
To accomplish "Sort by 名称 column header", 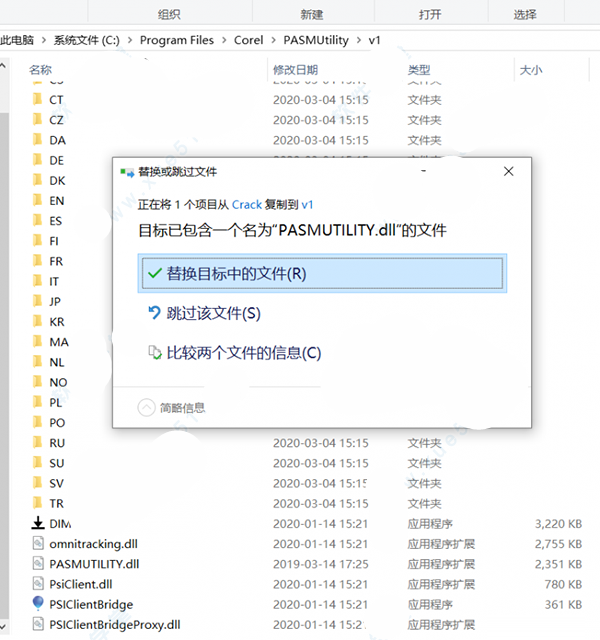I will pos(40,70).
